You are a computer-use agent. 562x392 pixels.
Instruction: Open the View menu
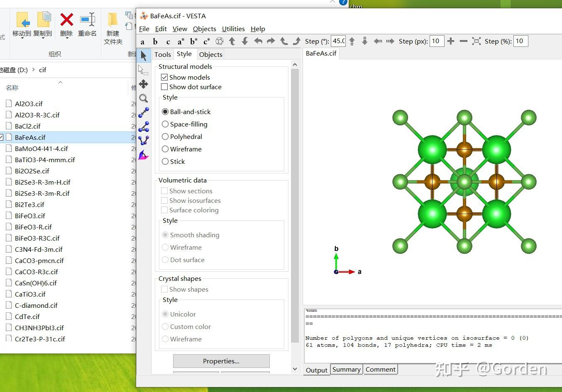pos(180,29)
